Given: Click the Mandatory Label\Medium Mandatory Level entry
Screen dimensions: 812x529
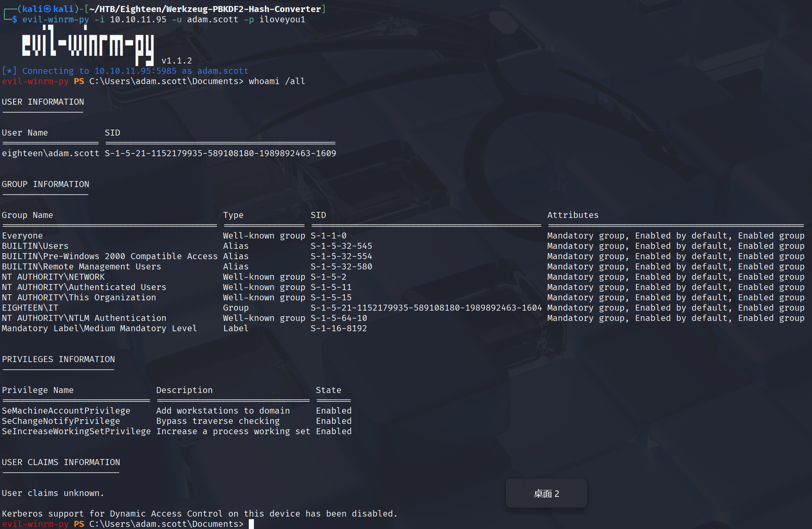Looking at the screenshot, I should coord(100,328).
